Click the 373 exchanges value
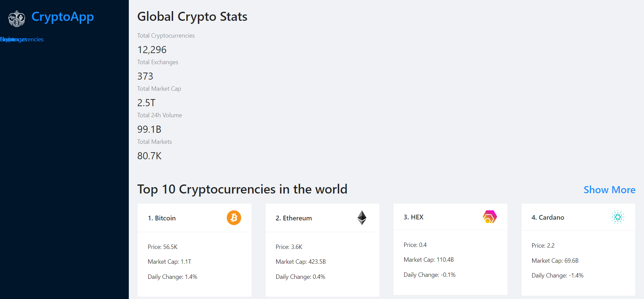 [145, 76]
